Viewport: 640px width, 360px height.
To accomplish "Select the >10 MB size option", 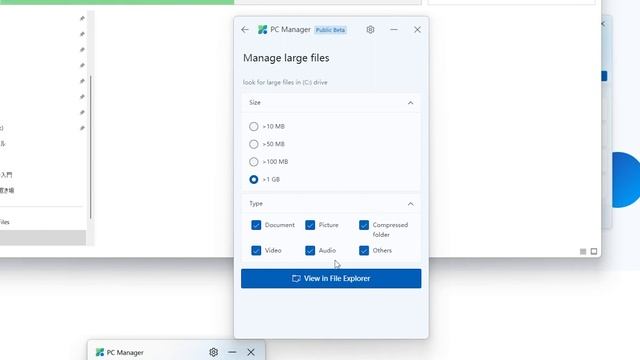I will 253,127.
